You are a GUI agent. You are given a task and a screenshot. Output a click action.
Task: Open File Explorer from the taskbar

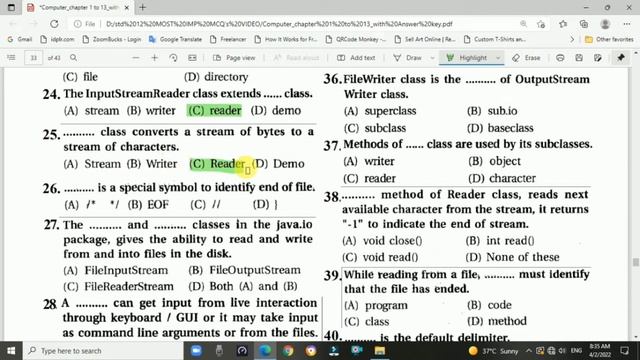tap(380, 351)
